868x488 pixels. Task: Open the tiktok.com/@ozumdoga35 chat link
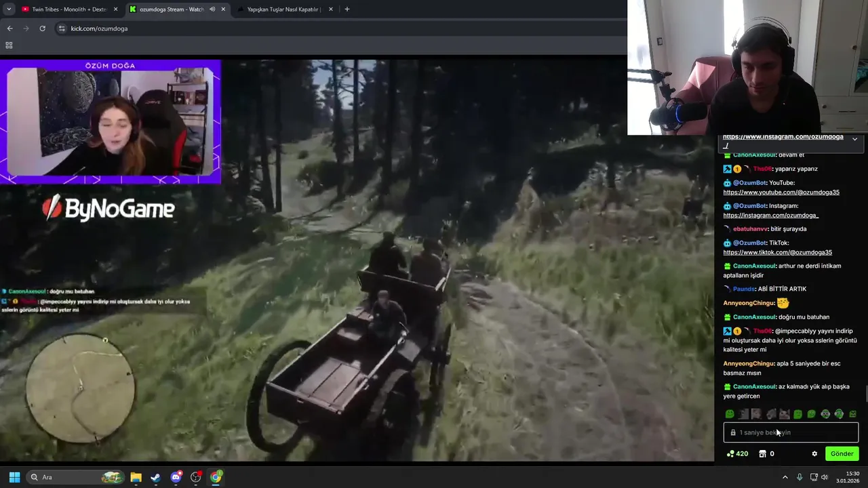pos(777,253)
